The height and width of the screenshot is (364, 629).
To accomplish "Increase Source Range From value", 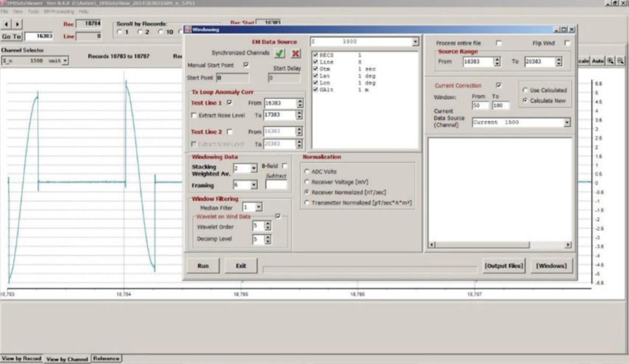I will 497,59.
